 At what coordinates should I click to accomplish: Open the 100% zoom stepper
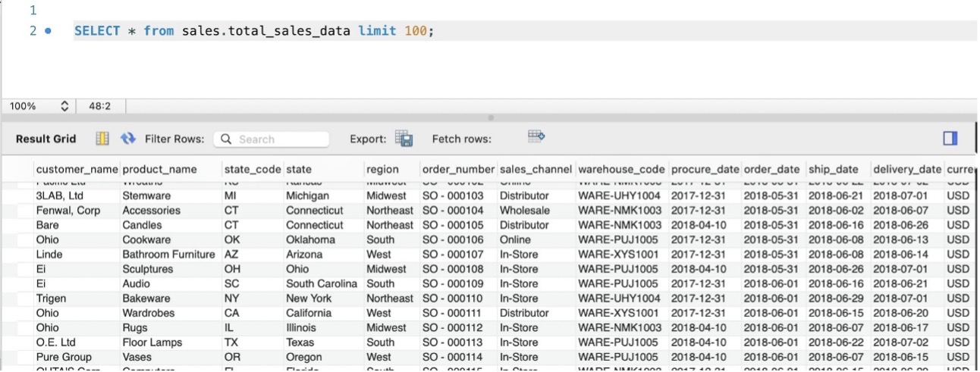[x=64, y=106]
